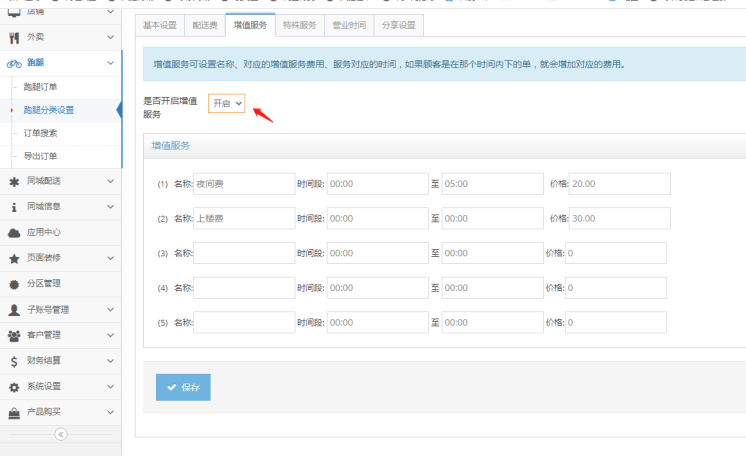This screenshot has height=456, width=746.
Task: Expand the 系统设置 sidebar section
Action: tap(109, 387)
